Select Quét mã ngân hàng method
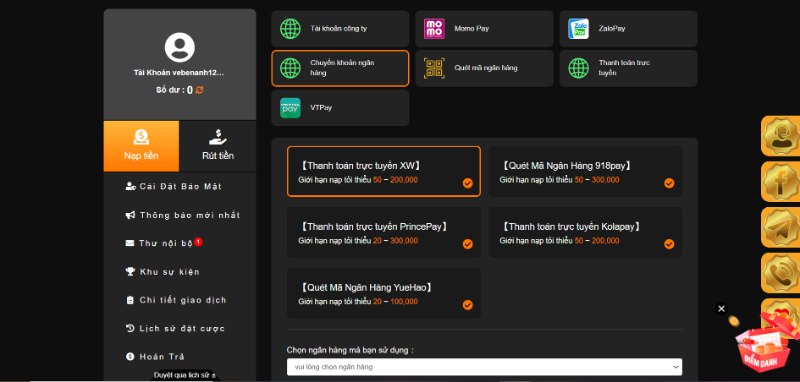Image resolution: width=800 pixels, height=382 pixels. point(484,68)
